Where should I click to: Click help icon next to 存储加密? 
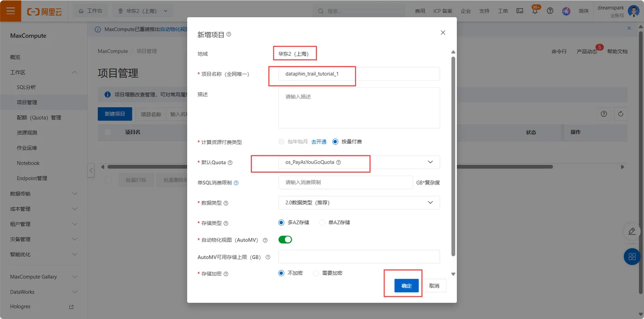(x=226, y=274)
